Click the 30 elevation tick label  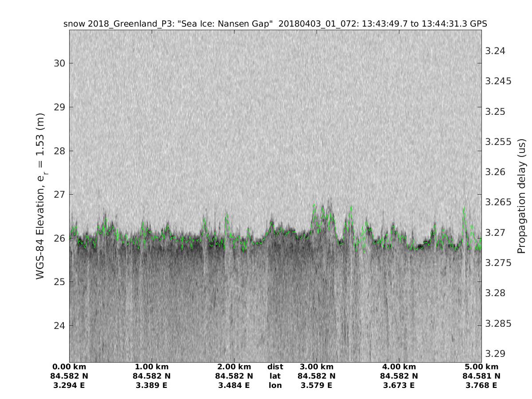click(x=59, y=63)
